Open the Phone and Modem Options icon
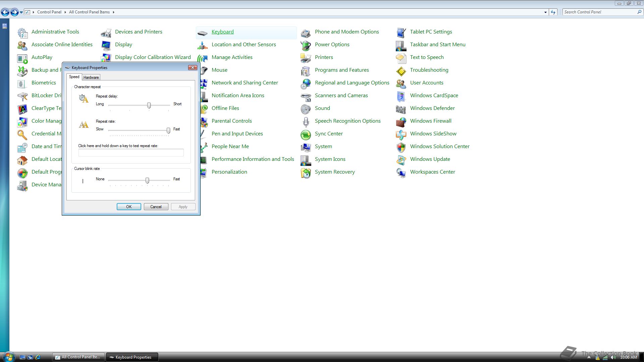Screen dimensions: 644x362 click(x=306, y=33)
